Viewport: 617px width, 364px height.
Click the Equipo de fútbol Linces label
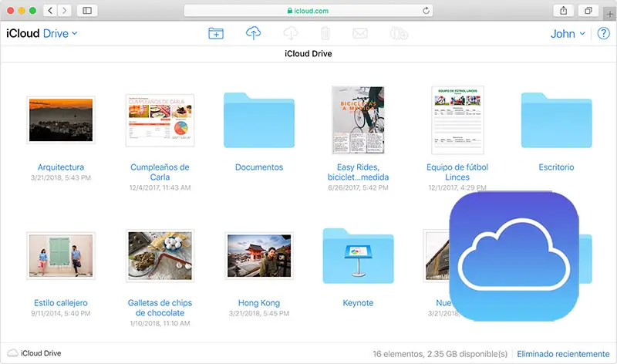pos(457,172)
